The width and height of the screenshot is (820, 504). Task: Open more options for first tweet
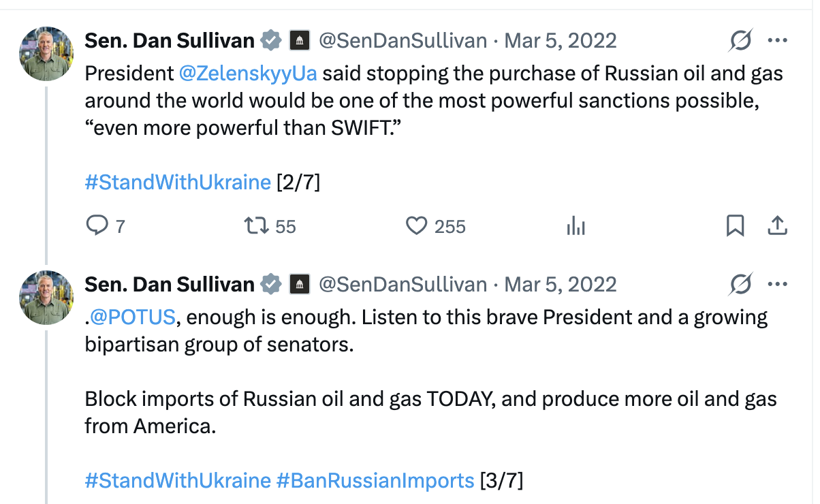tap(778, 40)
